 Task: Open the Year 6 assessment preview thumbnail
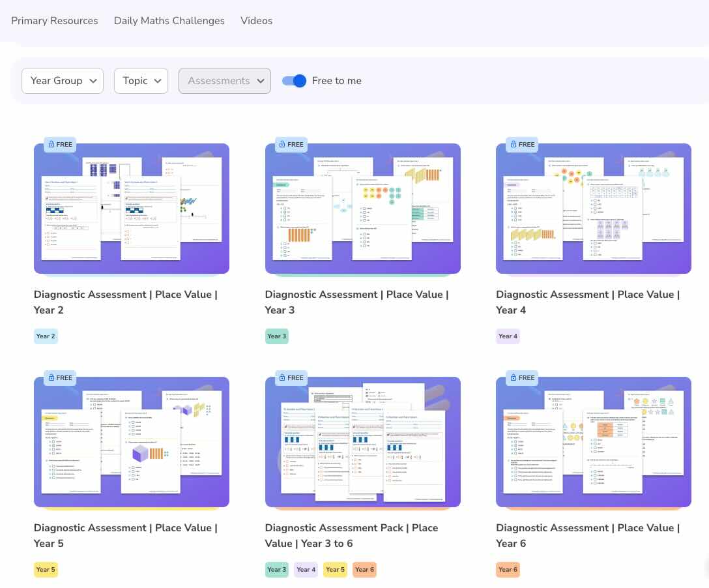point(593,442)
